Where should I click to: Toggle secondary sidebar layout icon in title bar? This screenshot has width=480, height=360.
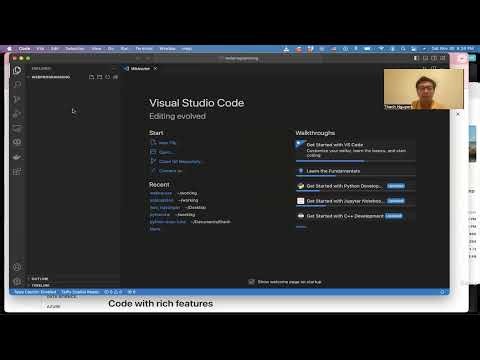[x=434, y=58]
